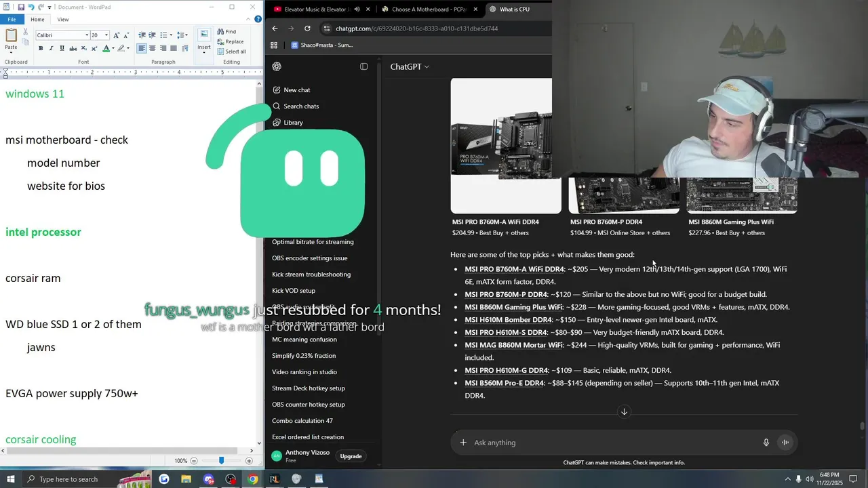This screenshot has width=868, height=488.
Task: Zoom out WordPad with minus button
Action: 194,460
